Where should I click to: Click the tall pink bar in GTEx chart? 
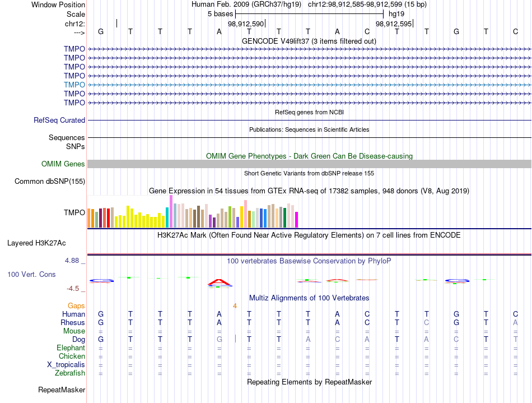171,211
